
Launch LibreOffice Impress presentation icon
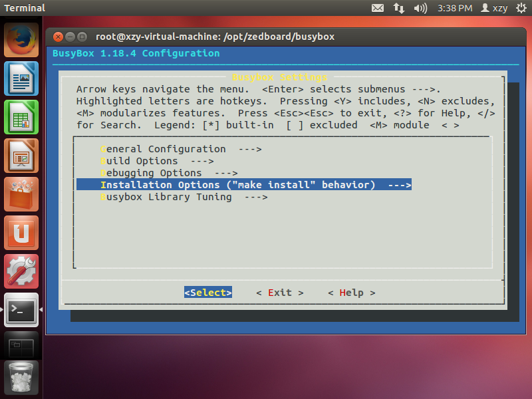point(21,156)
